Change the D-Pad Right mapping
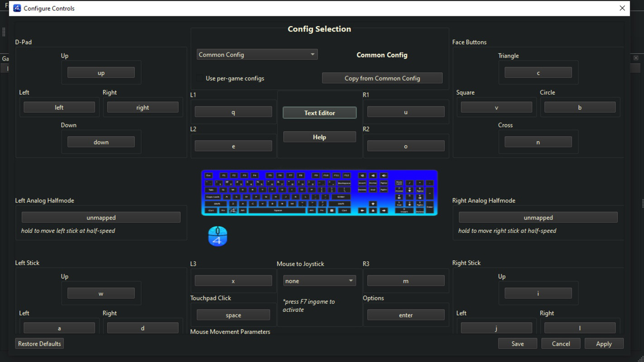644x362 pixels. 143,108
